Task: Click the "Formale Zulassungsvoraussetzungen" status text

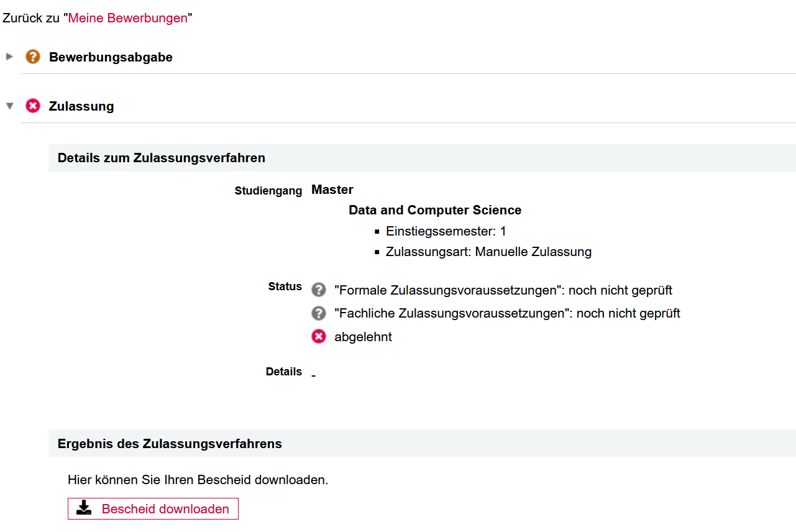Action: (x=503, y=290)
